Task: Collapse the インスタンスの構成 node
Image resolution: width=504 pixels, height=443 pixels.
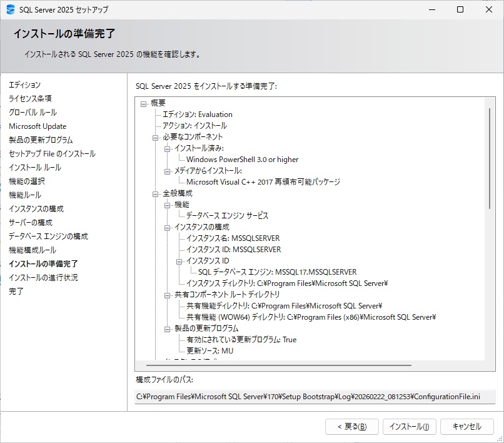Action: coord(166,227)
